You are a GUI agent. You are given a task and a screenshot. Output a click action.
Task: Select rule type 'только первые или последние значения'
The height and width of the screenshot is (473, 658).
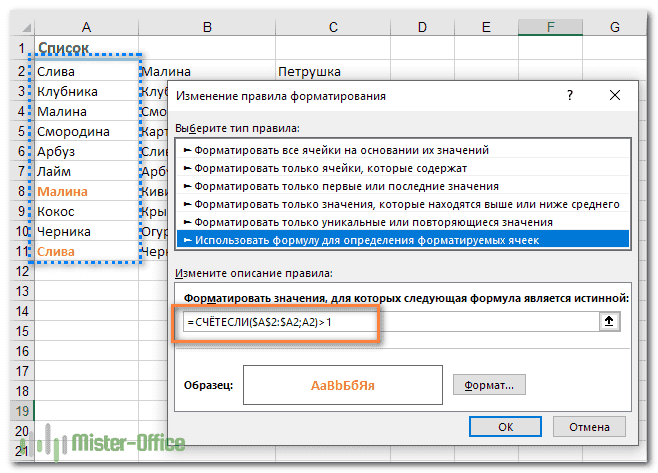pos(403,186)
